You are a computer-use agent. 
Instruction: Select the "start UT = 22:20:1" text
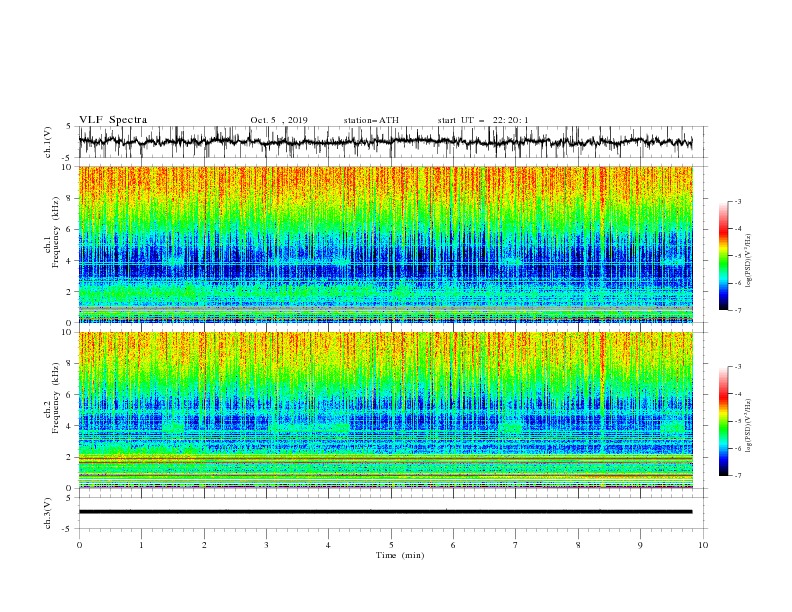tap(483, 120)
